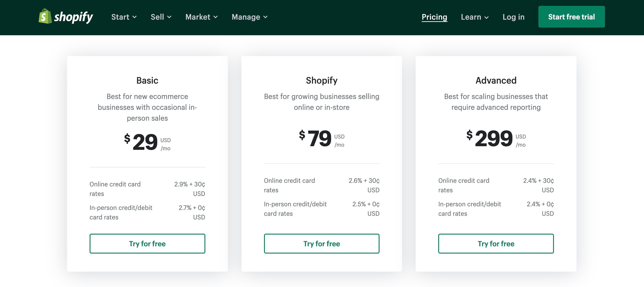Click Try for free under Shopify plan

coord(322,244)
